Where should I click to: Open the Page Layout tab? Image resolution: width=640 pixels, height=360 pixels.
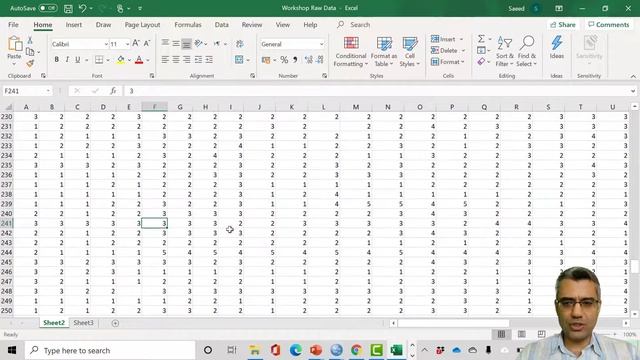point(142,24)
